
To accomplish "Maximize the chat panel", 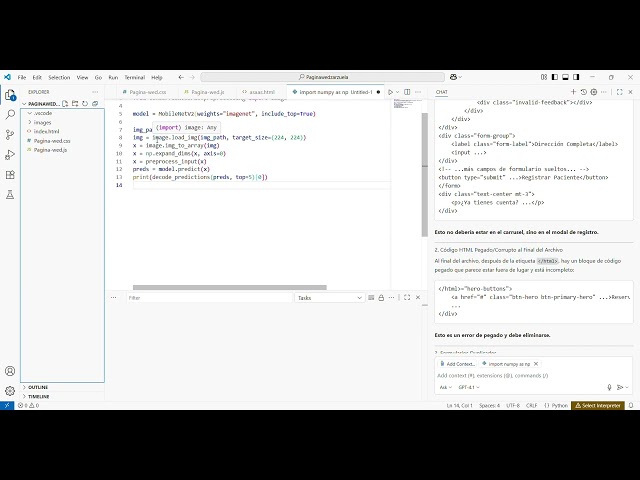I will click(x=620, y=92).
